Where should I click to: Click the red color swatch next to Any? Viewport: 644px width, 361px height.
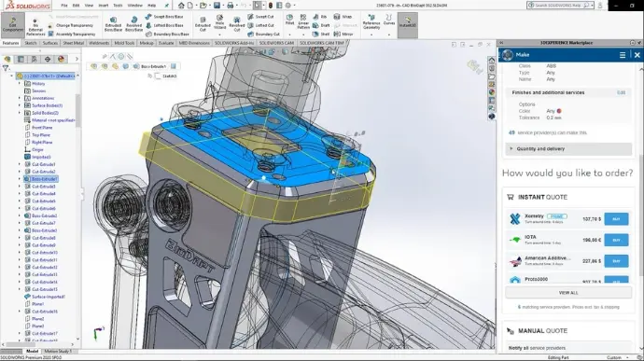[x=559, y=111]
